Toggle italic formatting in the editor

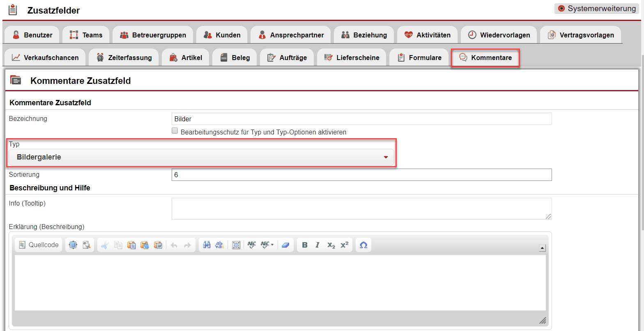[x=317, y=245]
